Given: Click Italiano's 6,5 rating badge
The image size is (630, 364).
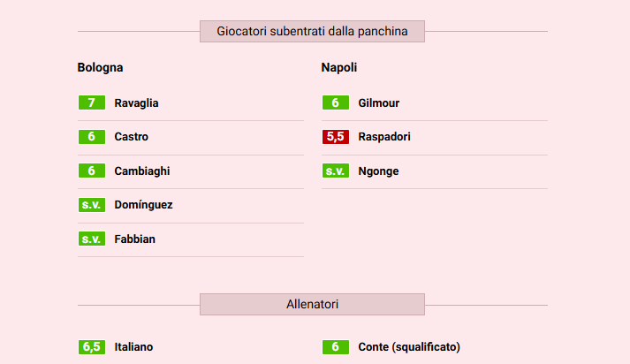Looking at the screenshot, I should point(91,347).
